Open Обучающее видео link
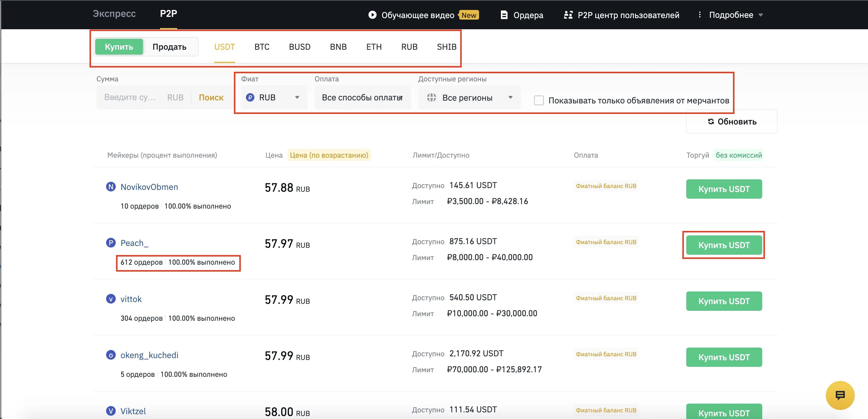Image resolution: width=868 pixels, height=419 pixels. [x=418, y=15]
